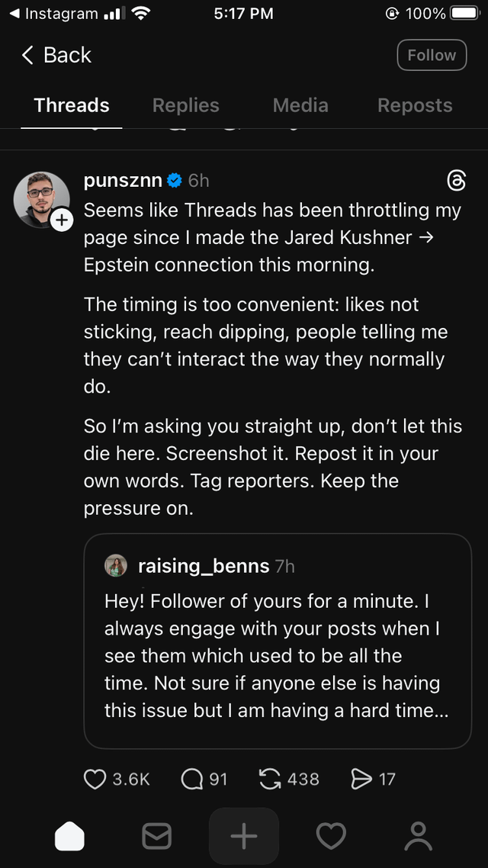Create new thread with plus button

244,836
